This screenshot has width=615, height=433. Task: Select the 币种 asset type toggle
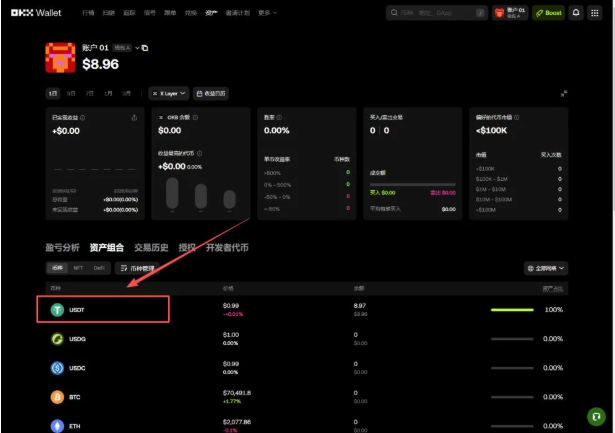click(x=57, y=268)
